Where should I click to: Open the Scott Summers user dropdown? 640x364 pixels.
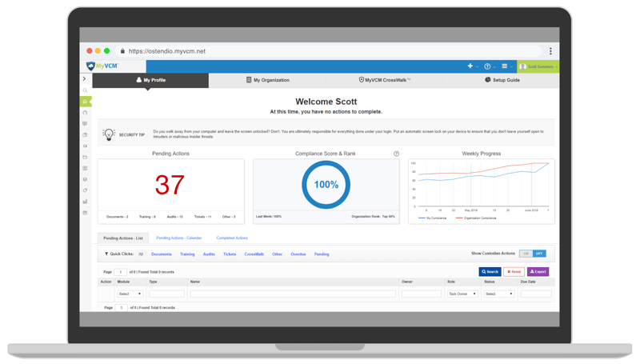click(538, 66)
